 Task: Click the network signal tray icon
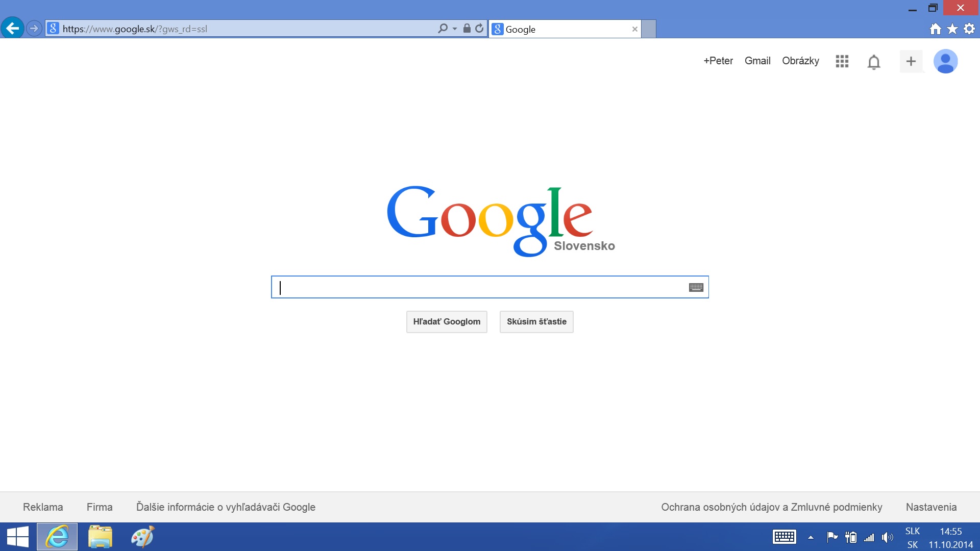coord(869,537)
